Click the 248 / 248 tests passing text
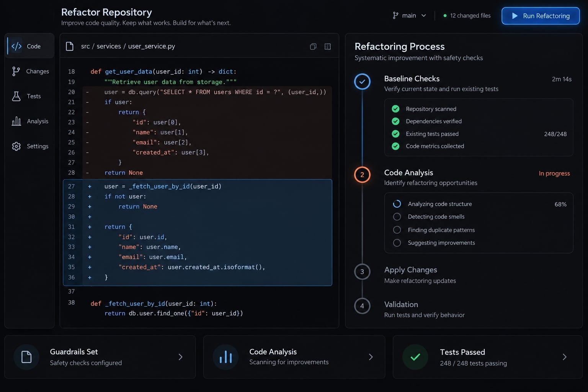 pyautogui.click(x=474, y=363)
